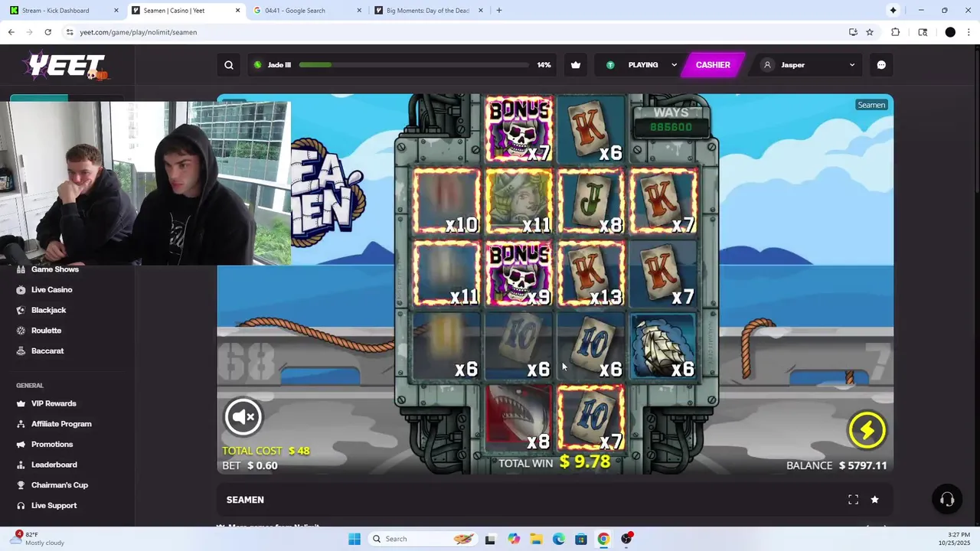Bookmark this page with star icon

(870, 32)
